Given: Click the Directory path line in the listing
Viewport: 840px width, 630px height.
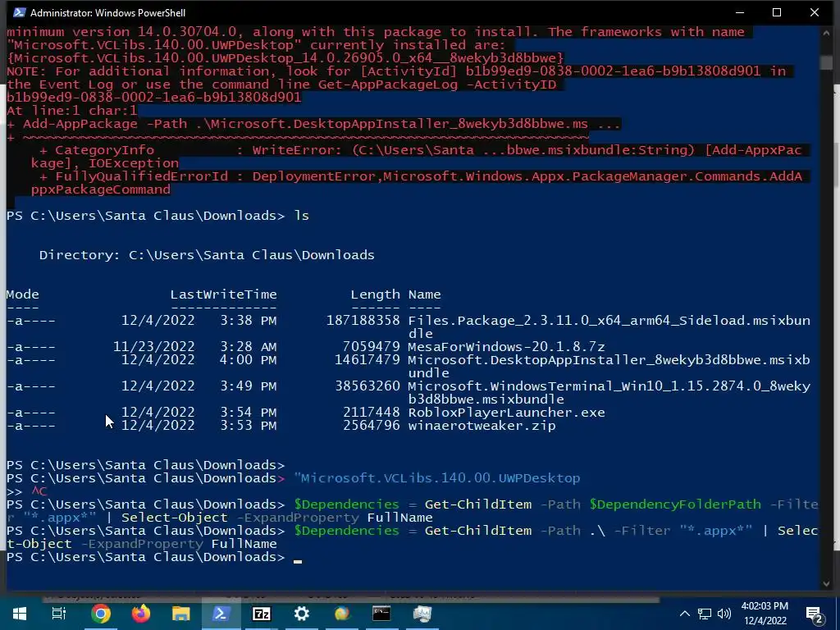Looking at the screenshot, I should coord(207,255).
